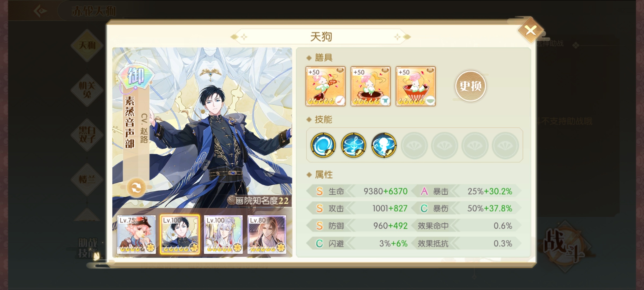Open the blue swirl skill icon

(x=323, y=145)
